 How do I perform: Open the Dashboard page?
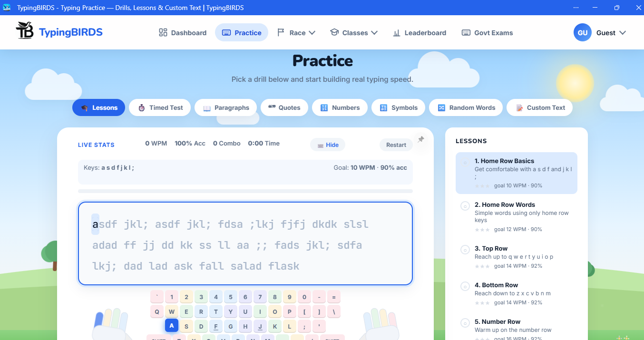[183, 33]
